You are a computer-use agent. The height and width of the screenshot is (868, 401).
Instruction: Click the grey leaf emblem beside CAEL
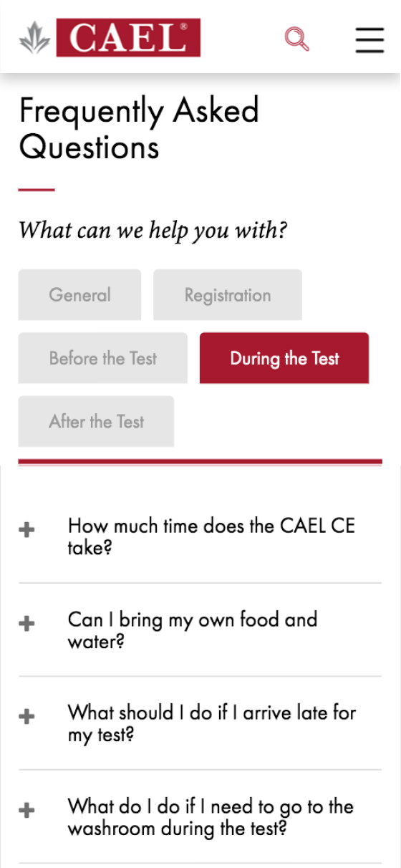[x=34, y=38]
